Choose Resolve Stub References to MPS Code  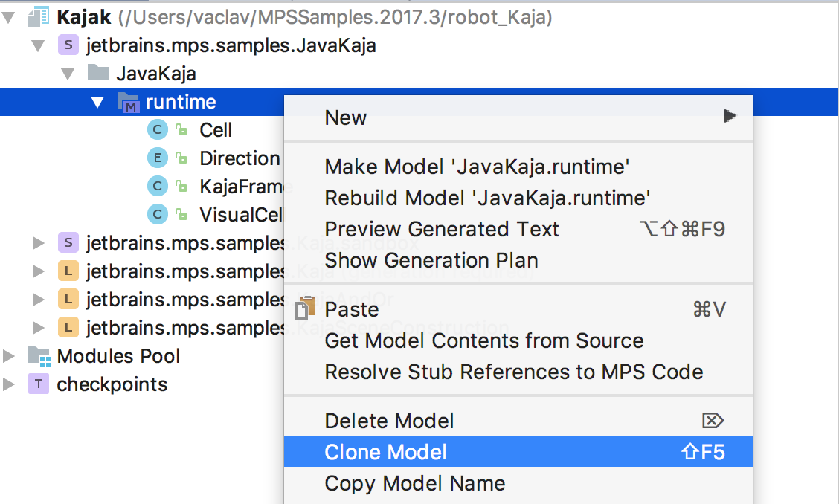point(518,372)
